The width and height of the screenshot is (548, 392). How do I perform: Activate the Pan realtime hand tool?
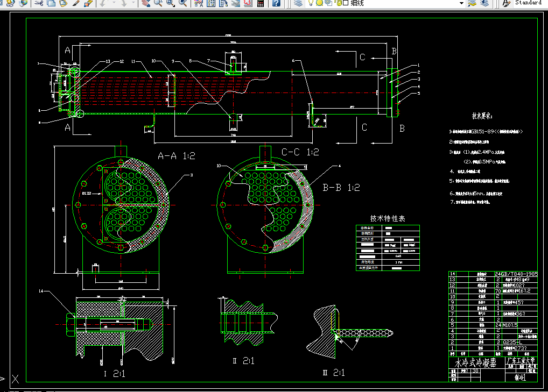point(145,3)
